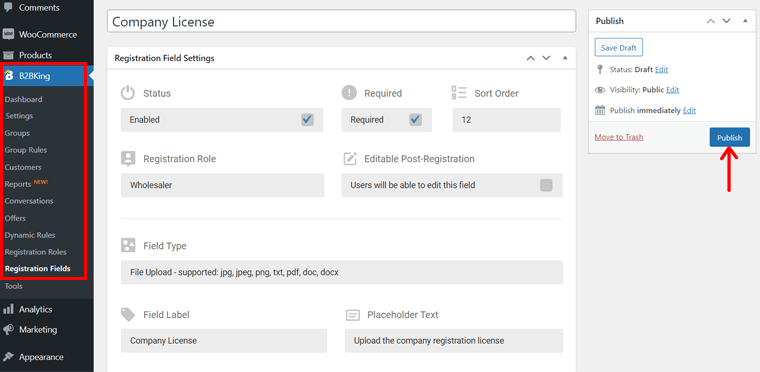The image size is (760, 372).
Task: Open Registration Roles menu item
Action: coord(35,252)
